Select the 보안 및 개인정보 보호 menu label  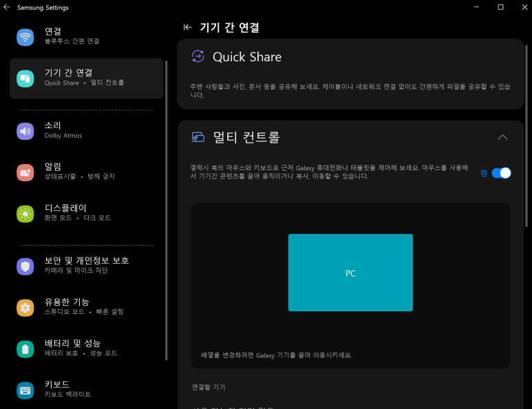pyautogui.click(x=87, y=261)
